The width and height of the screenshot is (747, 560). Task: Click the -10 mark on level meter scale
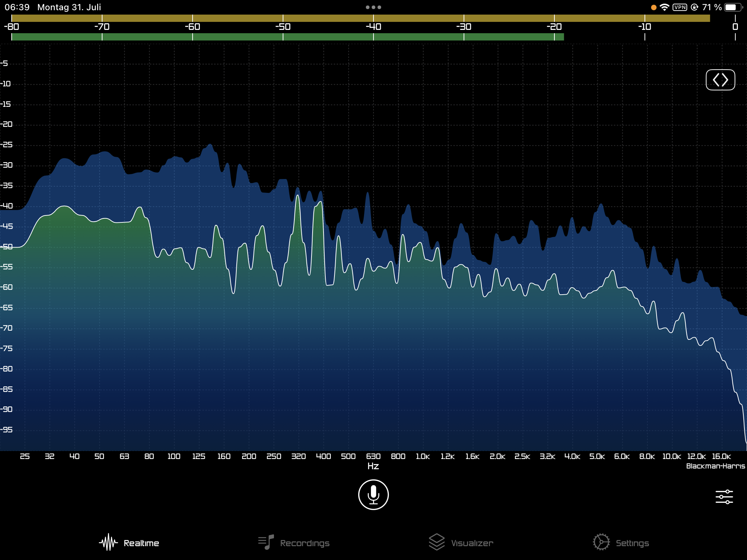tap(645, 27)
